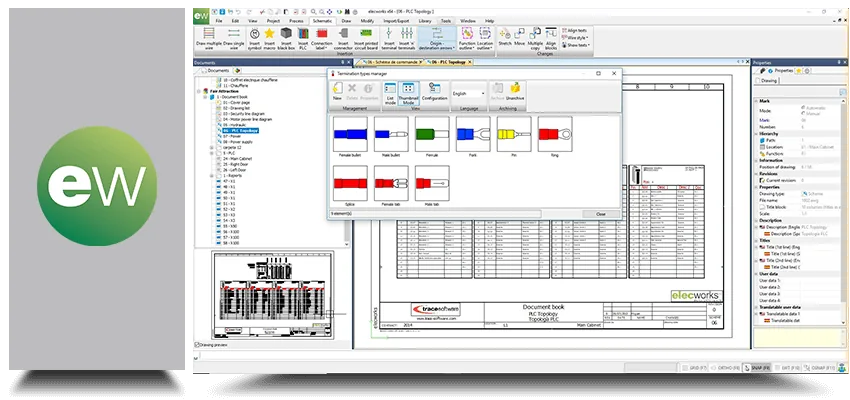The width and height of the screenshot is (850, 400).
Task: Collapse the Fair Attraction tree node
Action: click(x=199, y=91)
